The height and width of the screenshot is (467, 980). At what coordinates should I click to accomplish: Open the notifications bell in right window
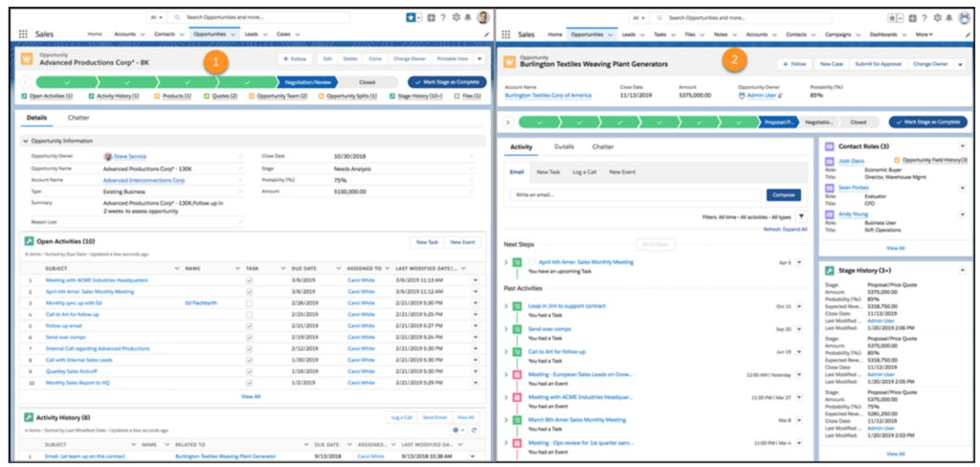click(947, 17)
